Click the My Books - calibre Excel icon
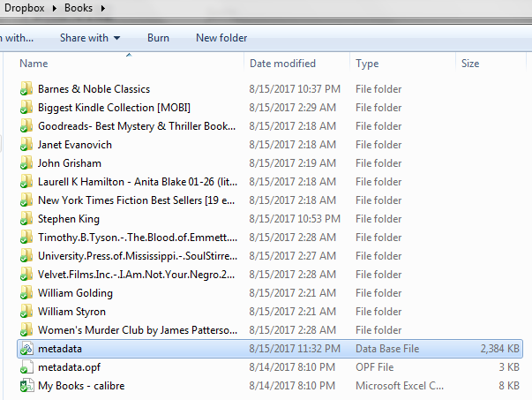 [x=26, y=385]
